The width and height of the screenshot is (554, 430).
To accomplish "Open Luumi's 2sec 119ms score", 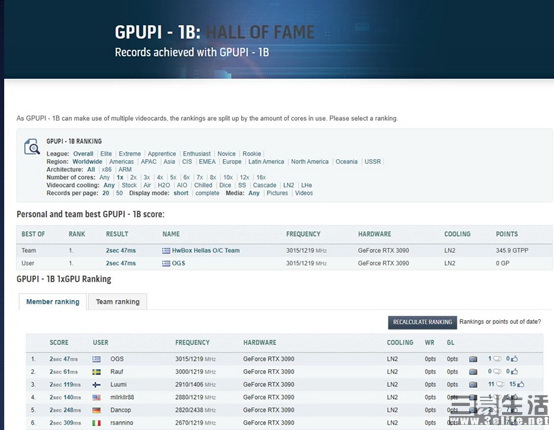I will pos(65,384).
